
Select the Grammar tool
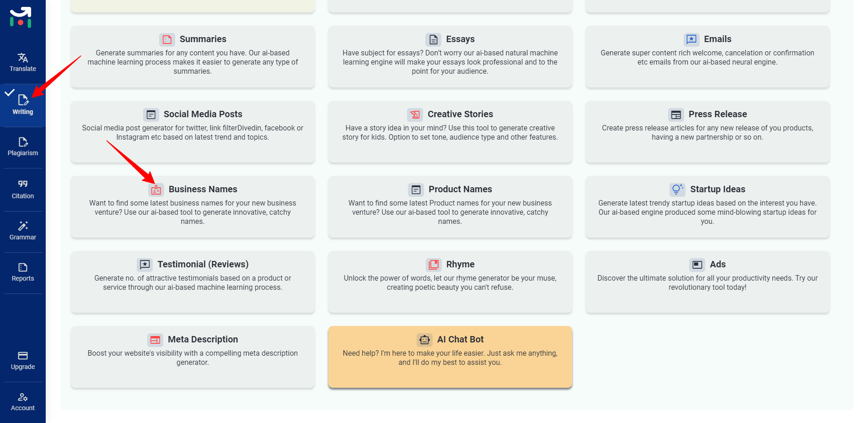(x=22, y=230)
